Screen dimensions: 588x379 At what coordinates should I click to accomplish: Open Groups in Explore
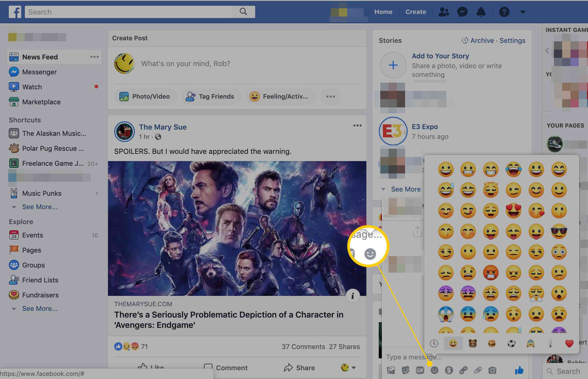click(x=33, y=265)
